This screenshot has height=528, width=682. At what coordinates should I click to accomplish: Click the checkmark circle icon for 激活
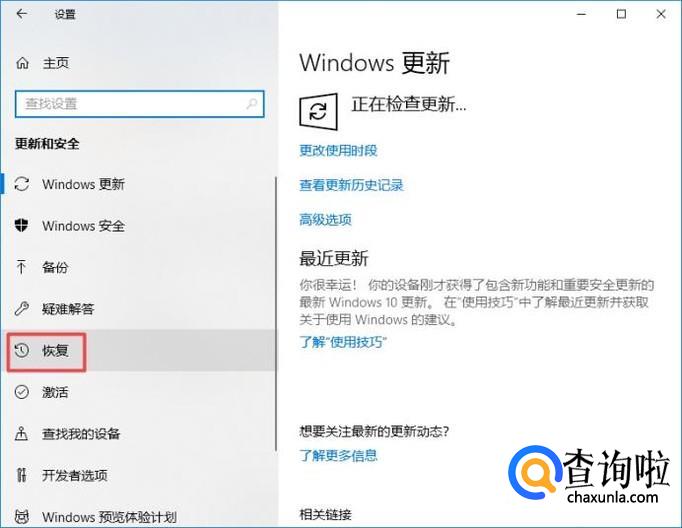pos(22,392)
